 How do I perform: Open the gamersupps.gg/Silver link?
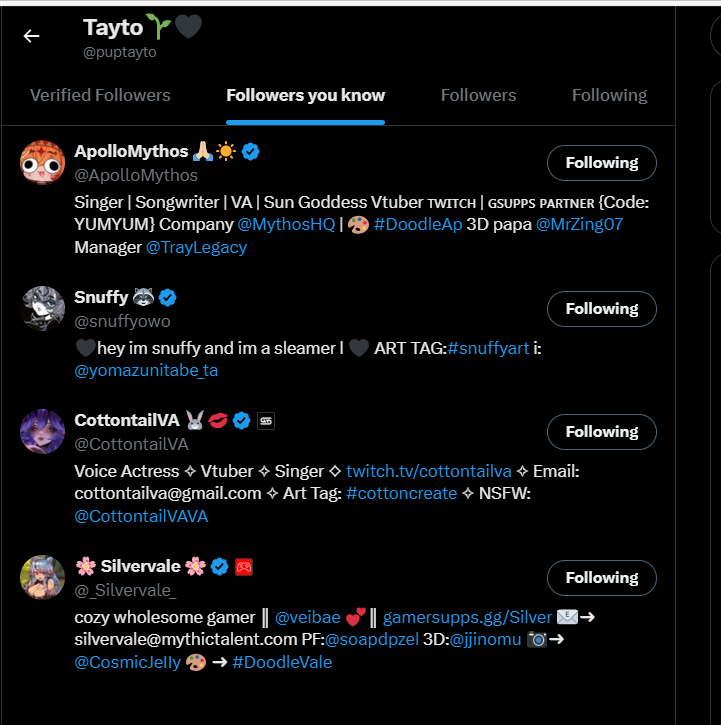coord(467,617)
